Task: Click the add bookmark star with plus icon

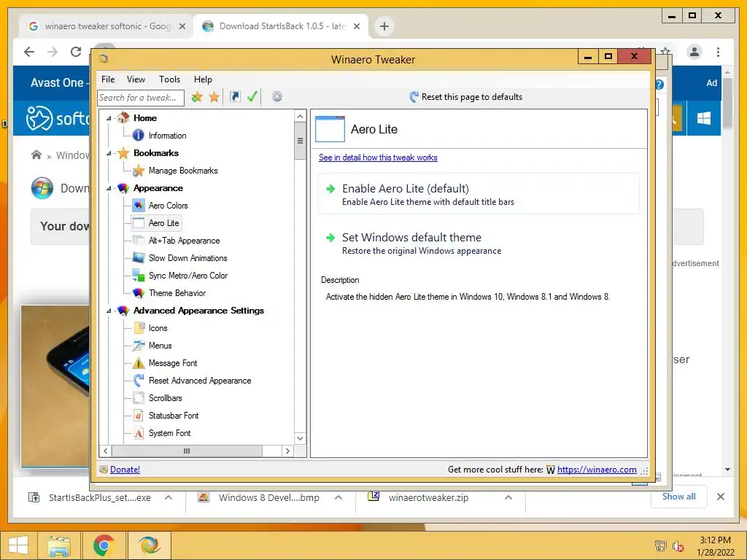Action: click(197, 97)
